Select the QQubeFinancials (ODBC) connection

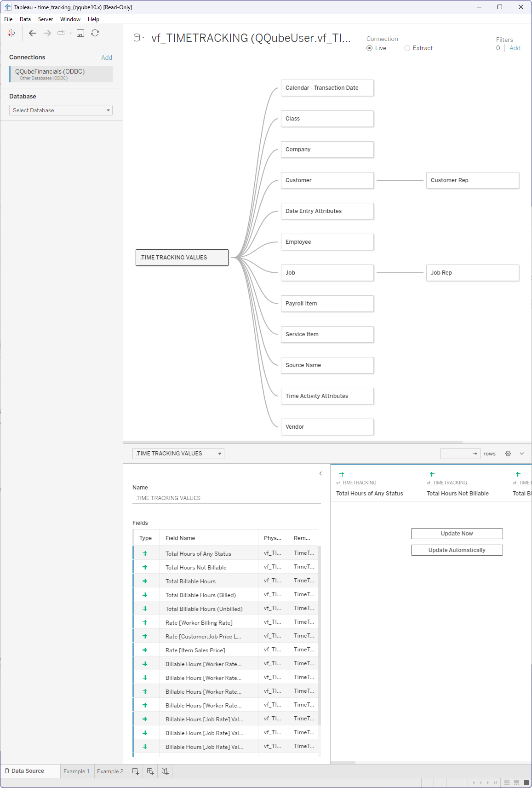pos(61,74)
